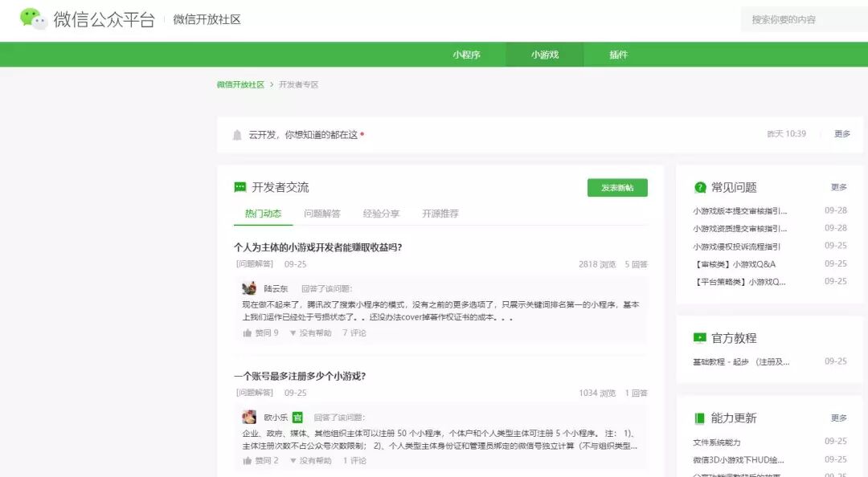Viewport: 868px width, 477px height.
Task: Click the thumbs-up icon next to 赞同 9
Action: point(248,332)
